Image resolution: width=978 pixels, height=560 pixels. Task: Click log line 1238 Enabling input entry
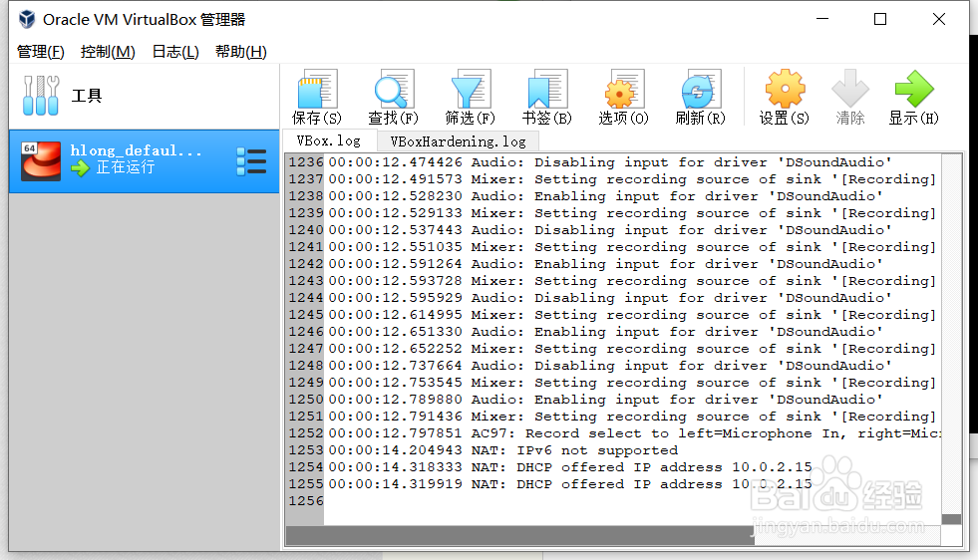click(605, 196)
